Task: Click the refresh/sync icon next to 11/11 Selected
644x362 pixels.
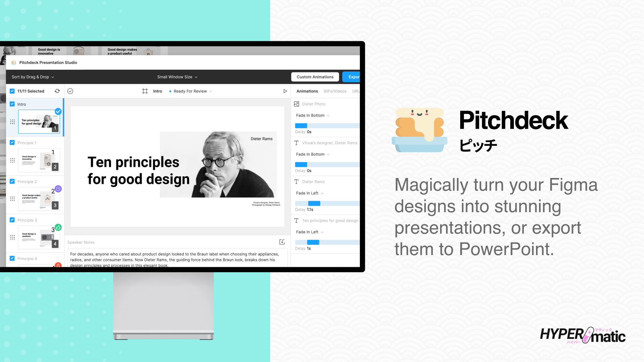Action: coord(57,91)
